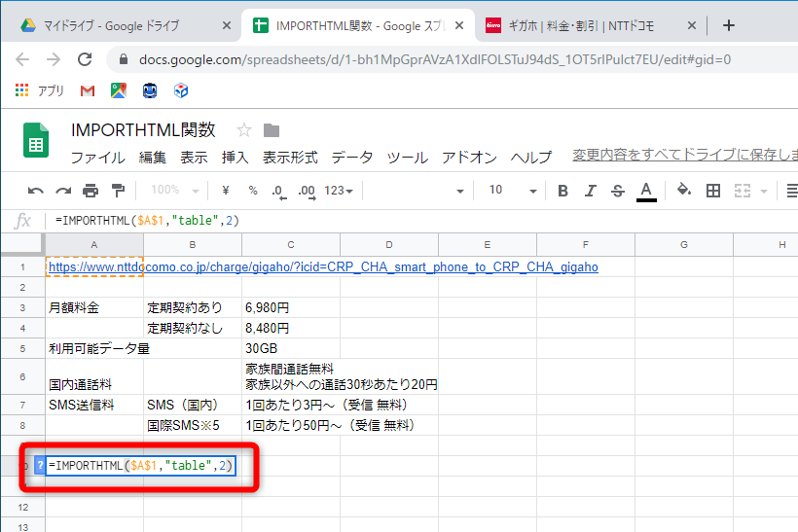The image size is (798, 532).
Task: Select column F header
Action: [x=585, y=245]
